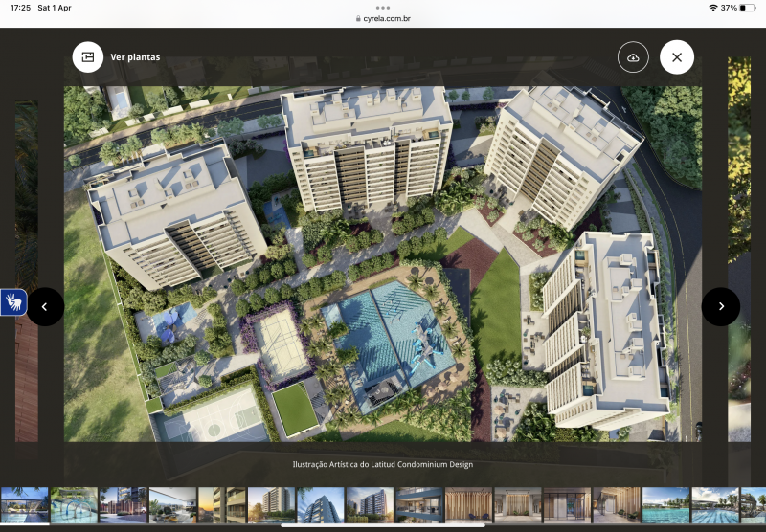Click the 'Ilustração Artística do Latitud Condominium Design' caption
This screenshot has height=532, width=766.
pyautogui.click(x=383, y=464)
